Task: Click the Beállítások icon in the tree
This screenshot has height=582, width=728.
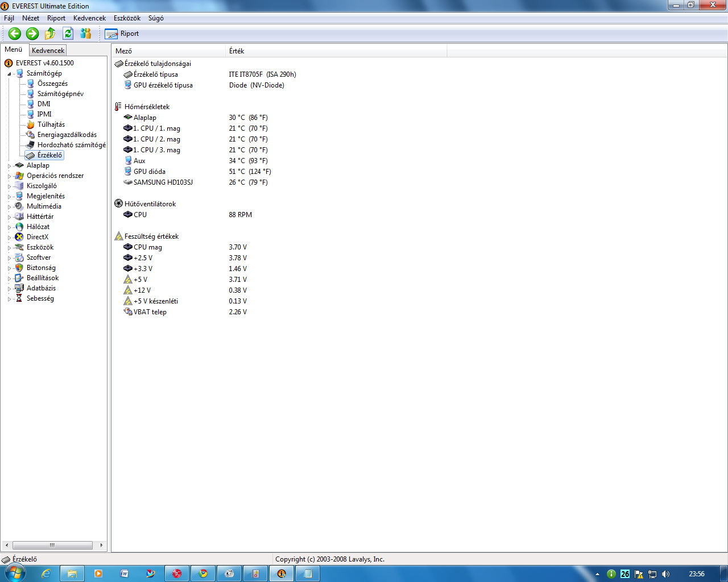Action: (x=19, y=278)
